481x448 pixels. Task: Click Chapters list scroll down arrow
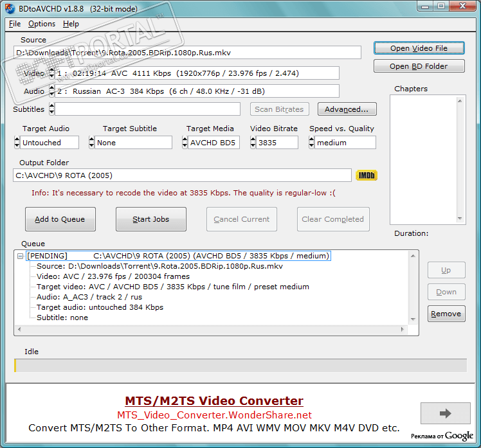pyautogui.click(x=460, y=219)
